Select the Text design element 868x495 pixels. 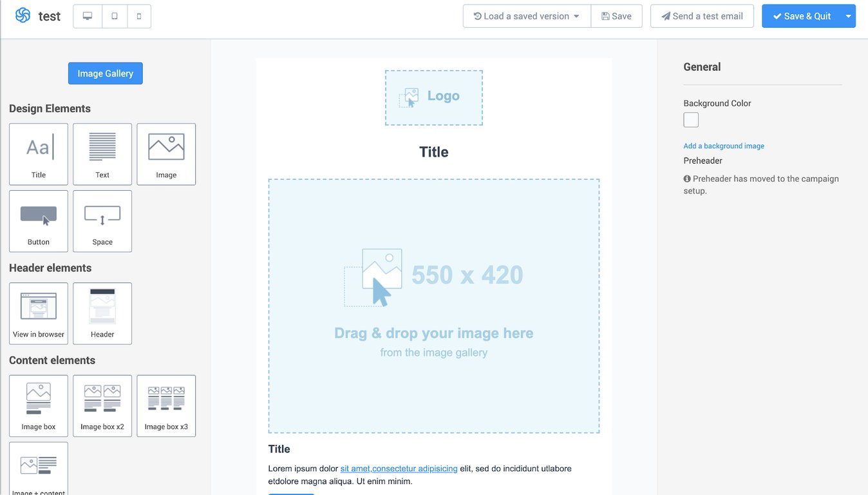pyautogui.click(x=102, y=154)
